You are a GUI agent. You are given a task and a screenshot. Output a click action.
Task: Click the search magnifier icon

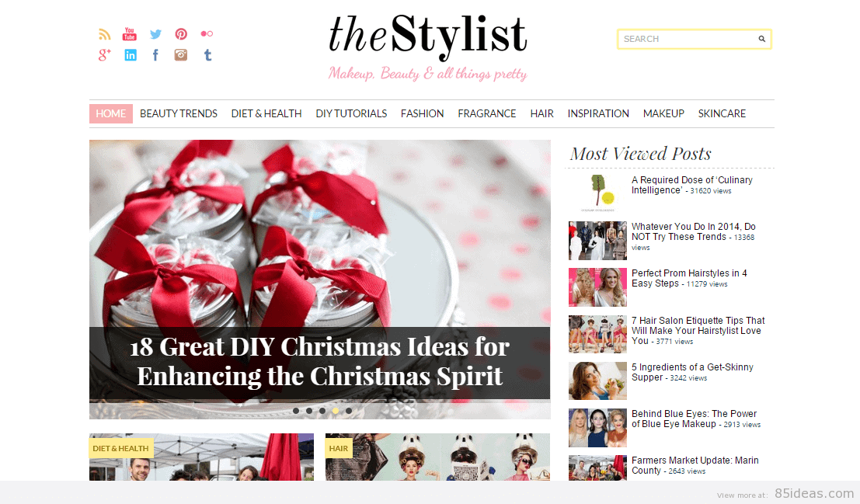point(762,39)
